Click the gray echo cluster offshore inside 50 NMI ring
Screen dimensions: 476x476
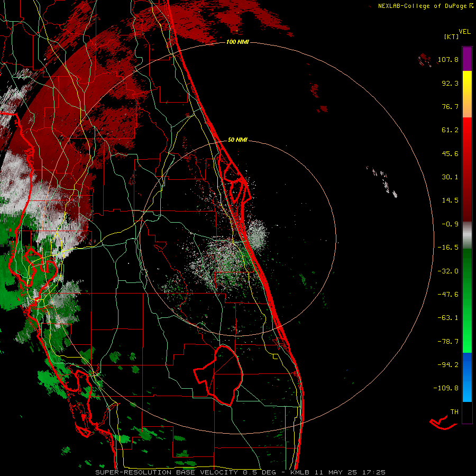(258, 235)
